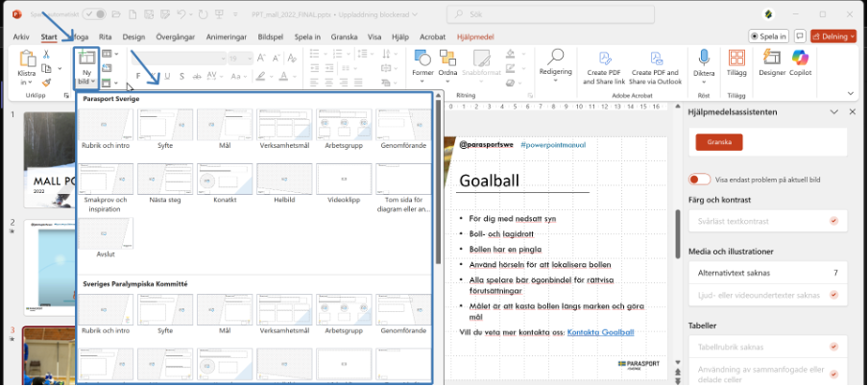This screenshot has height=386, width=868.
Task: Click the open folder icon in title bar
Action: [x=116, y=13]
